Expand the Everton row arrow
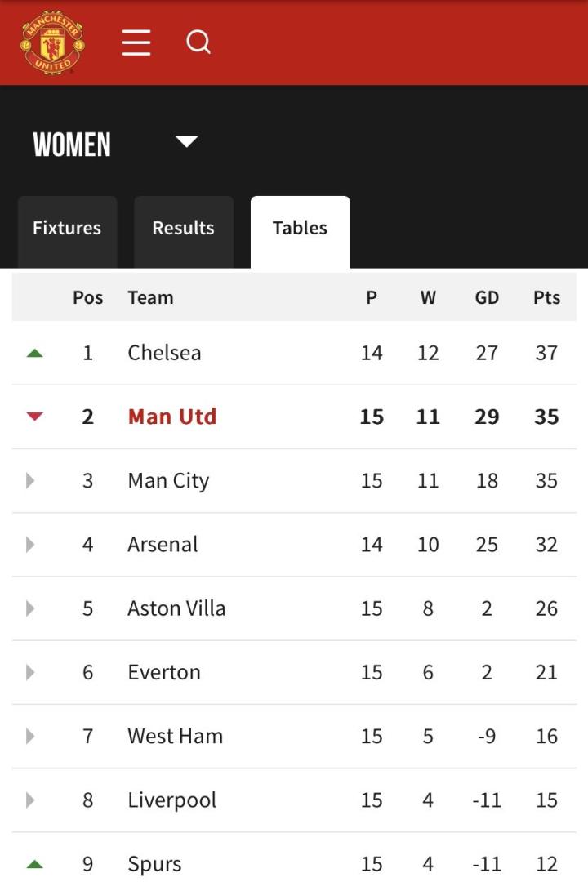This screenshot has height=891, width=588. click(31, 672)
